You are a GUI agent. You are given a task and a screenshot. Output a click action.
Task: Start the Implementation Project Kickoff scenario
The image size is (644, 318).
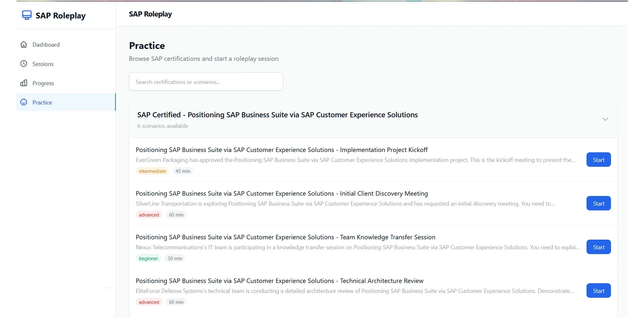click(598, 160)
